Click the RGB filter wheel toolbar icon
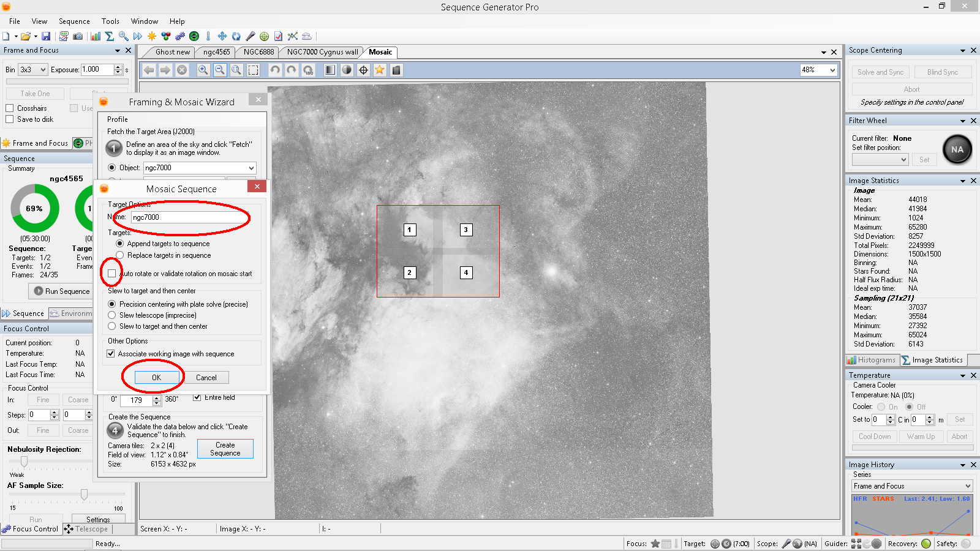Screen dimensions: 980x551 (x=166, y=36)
